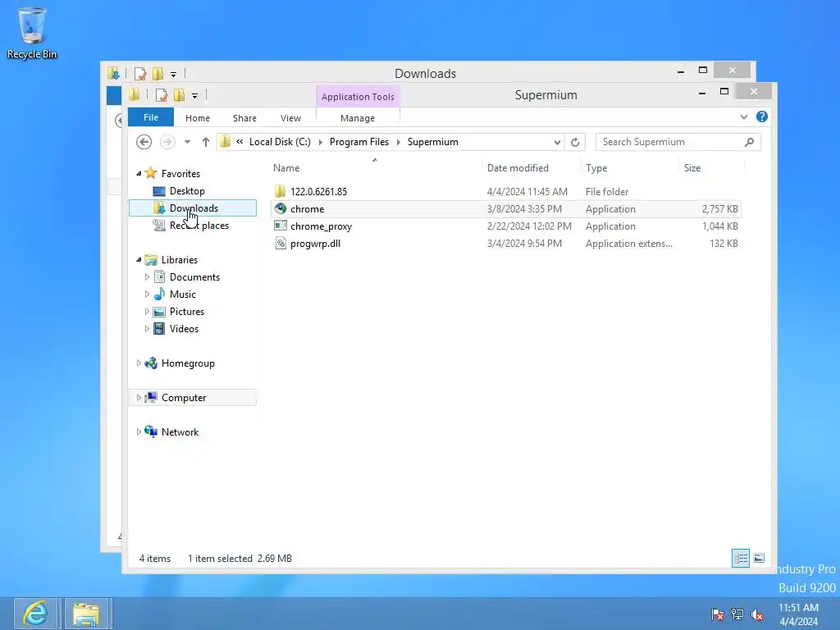
Task: Click the Search Supermium input box
Action: (x=669, y=142)
